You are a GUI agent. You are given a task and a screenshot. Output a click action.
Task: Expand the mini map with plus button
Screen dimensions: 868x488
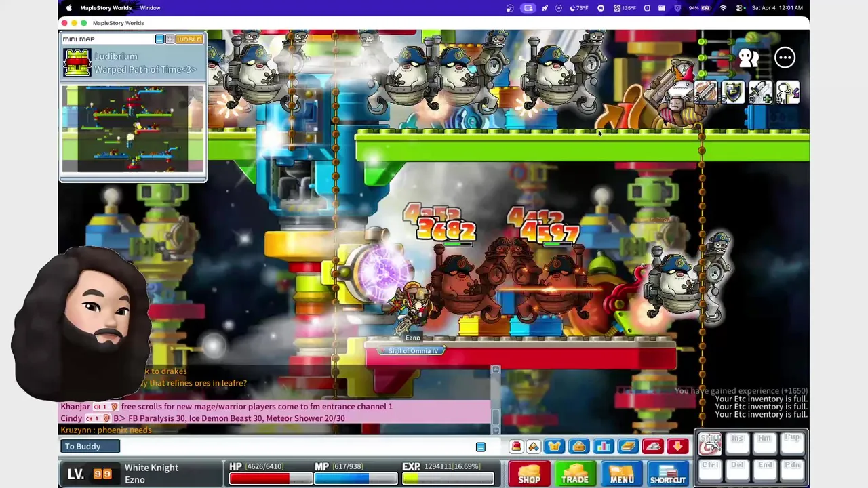tap(170, 39)
